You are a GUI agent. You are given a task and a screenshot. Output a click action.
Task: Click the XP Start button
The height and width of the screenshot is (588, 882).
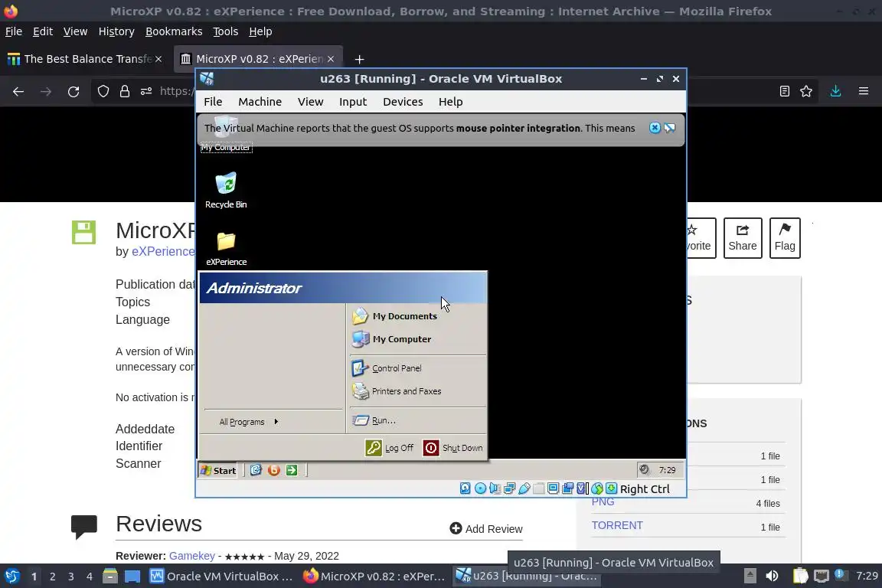(x=218, y=470)
